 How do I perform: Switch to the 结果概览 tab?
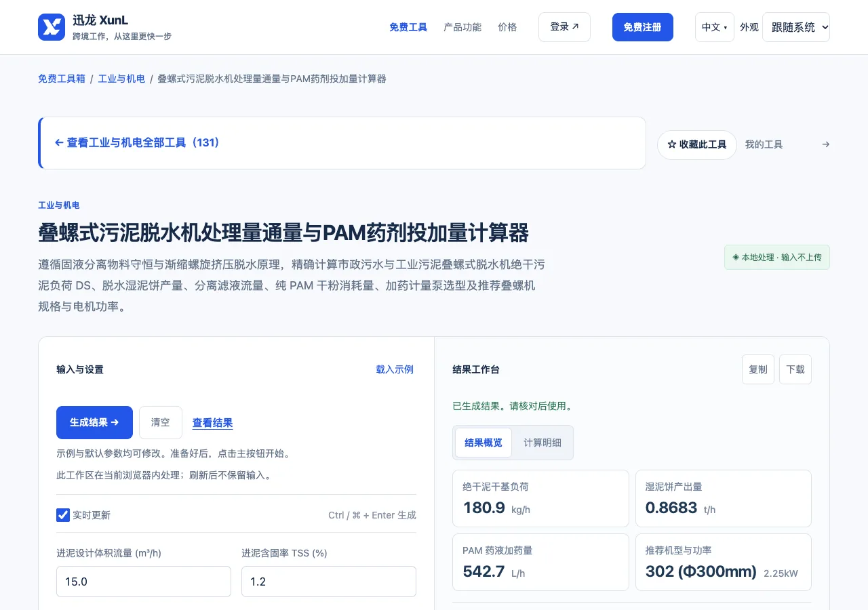(x=484, y=443)
